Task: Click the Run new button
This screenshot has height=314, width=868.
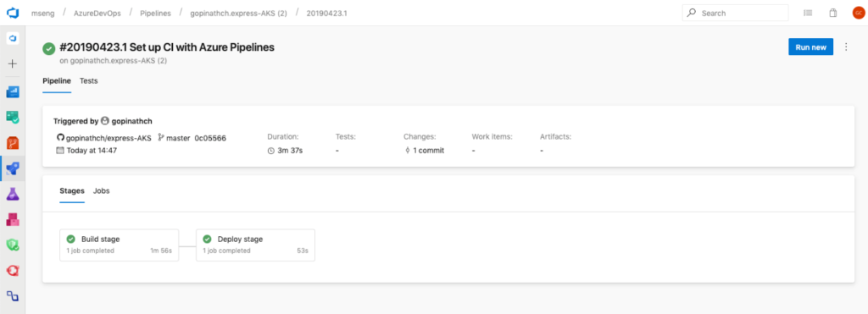Action: click(x=810, y=47)
